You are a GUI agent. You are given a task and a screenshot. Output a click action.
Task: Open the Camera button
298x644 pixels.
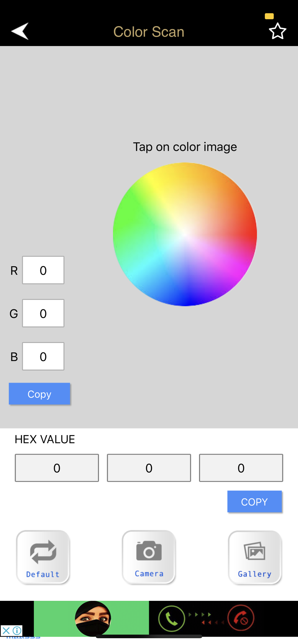(x=149, y=557)
